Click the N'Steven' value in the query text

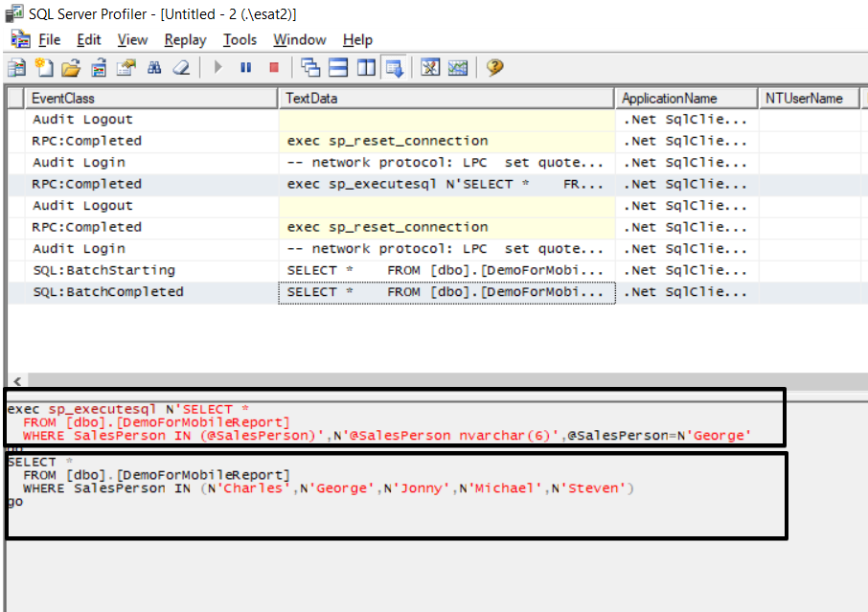(588, 488)
